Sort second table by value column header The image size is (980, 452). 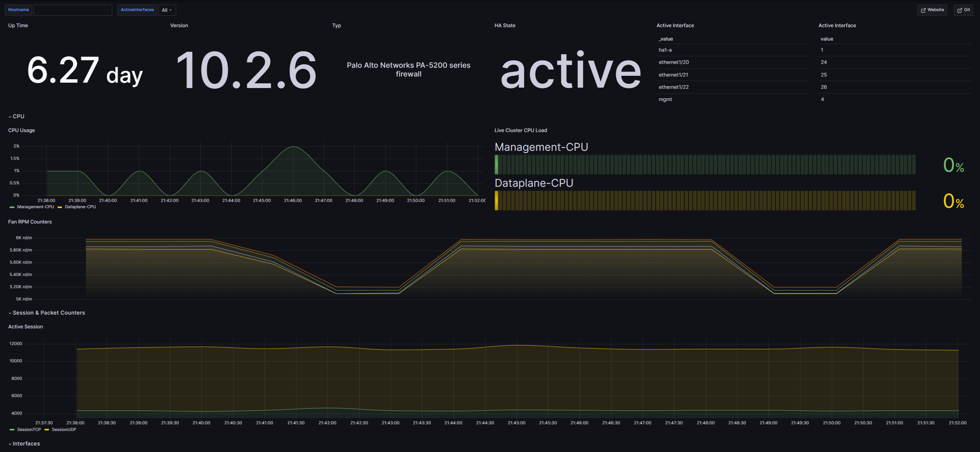point(827,39)
